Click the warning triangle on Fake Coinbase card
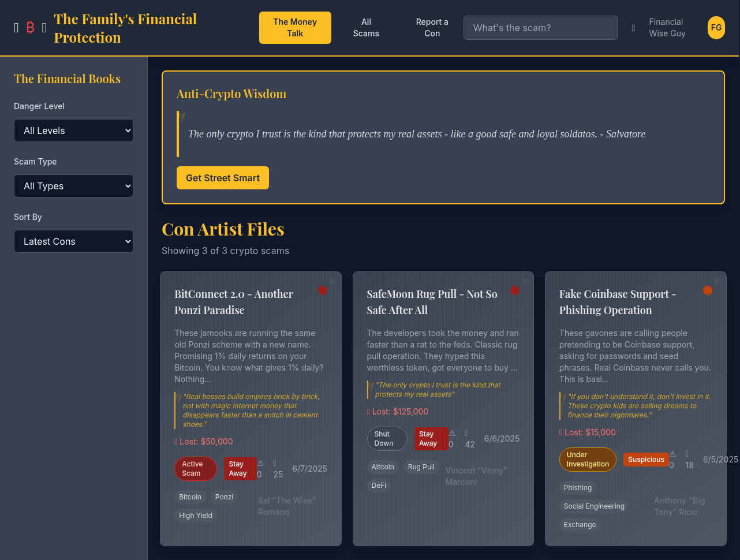The image size is (740, 560). coord(672,453)
